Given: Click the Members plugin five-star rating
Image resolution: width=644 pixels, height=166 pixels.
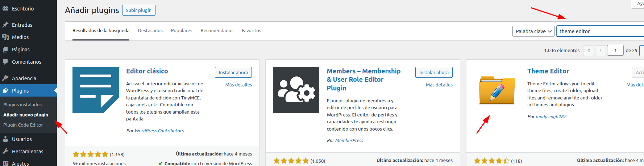Looking at the screenshot, I should pos(291,161).
